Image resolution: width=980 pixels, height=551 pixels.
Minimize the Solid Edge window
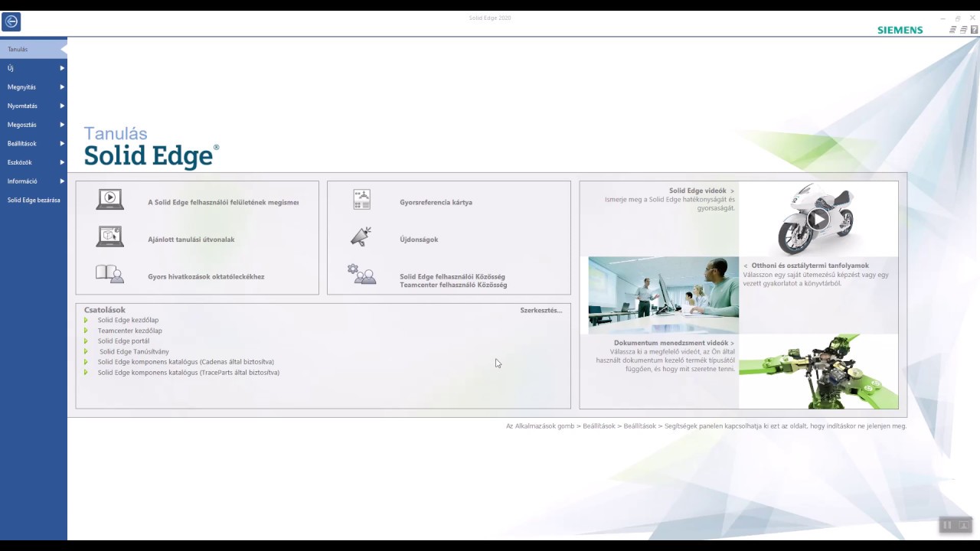(942, 18)
